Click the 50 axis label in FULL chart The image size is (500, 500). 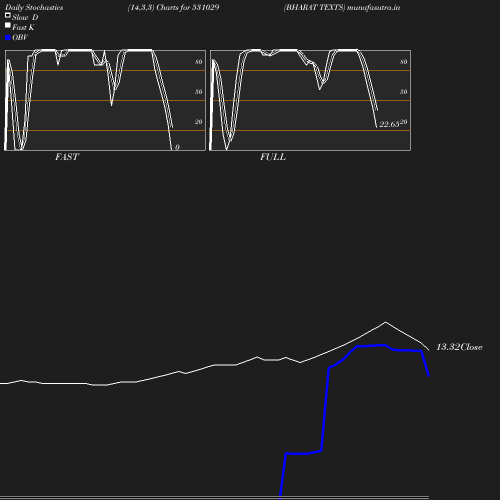tap(404, 92)
